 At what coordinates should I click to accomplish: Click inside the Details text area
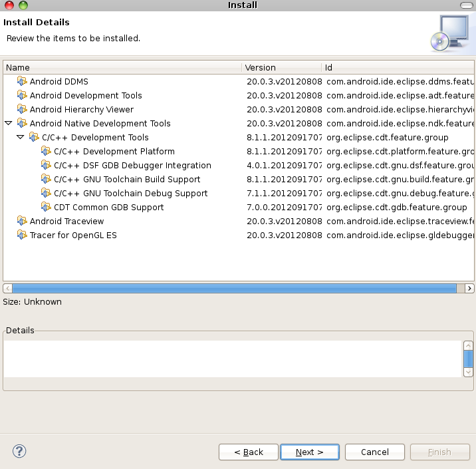pyautogui.click(x=233, y=359)
